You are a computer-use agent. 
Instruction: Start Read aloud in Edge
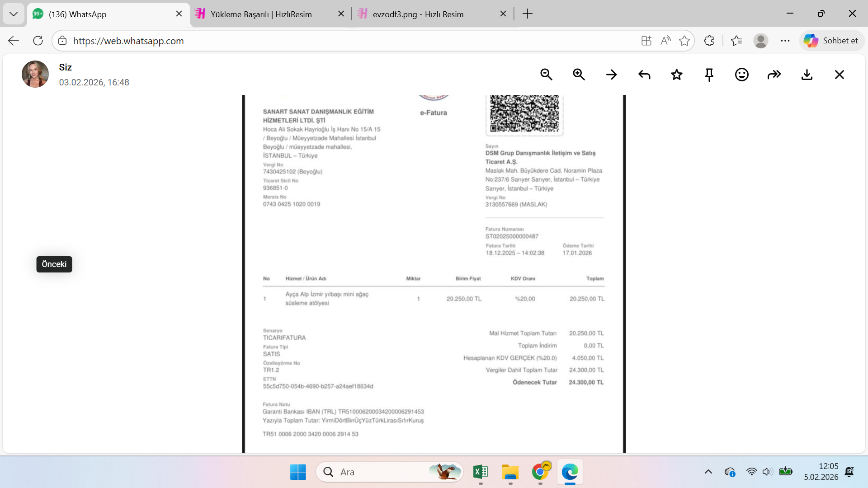pos(665,41)
